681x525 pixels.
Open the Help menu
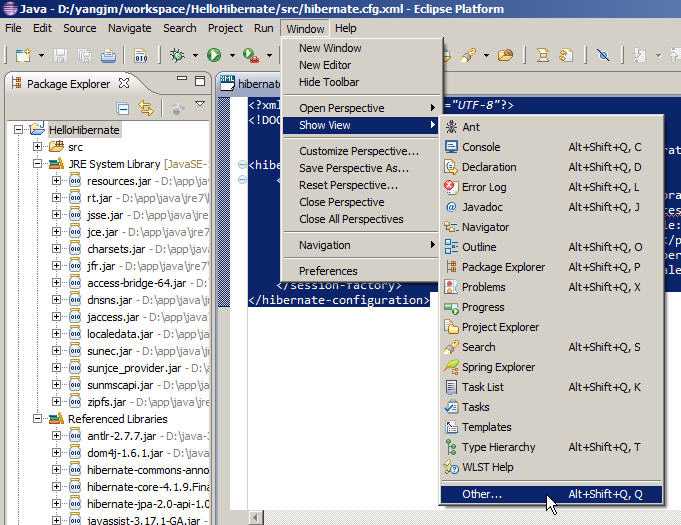tap(346, 28)
